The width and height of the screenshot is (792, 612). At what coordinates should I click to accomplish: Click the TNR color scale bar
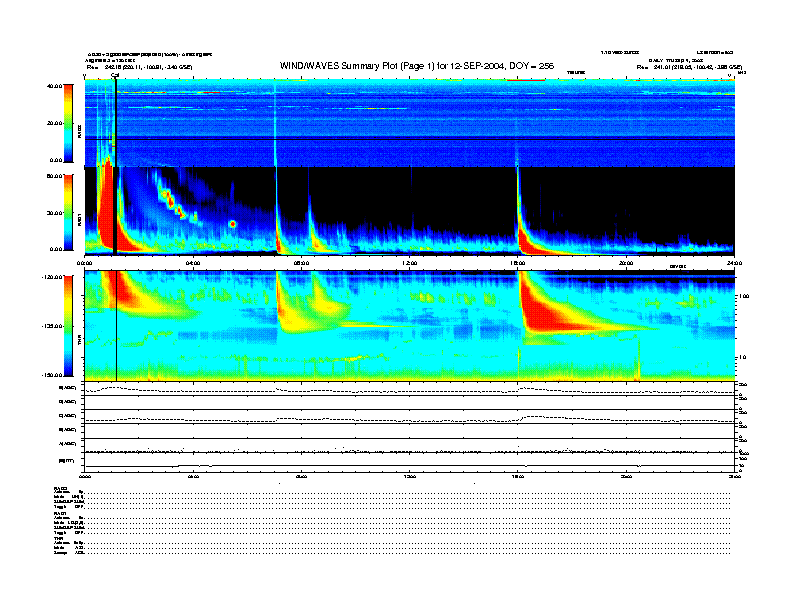coord(69,326)
